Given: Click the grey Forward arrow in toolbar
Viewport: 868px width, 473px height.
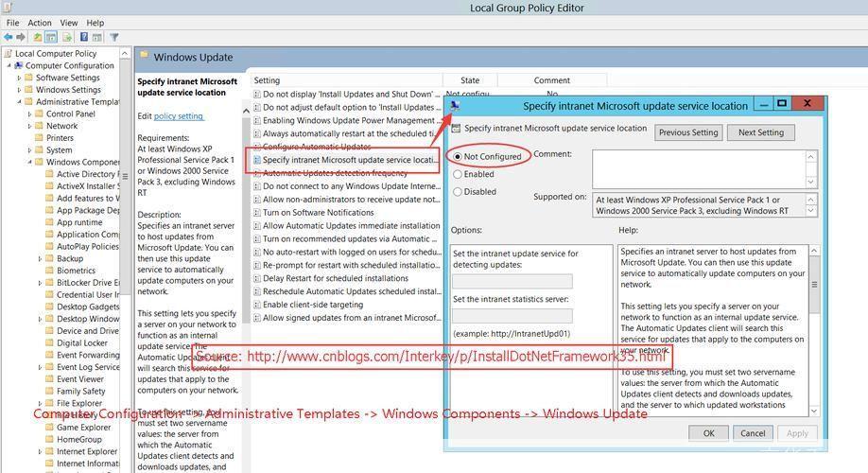Looking at the screenshot, I should coord(21,37).
